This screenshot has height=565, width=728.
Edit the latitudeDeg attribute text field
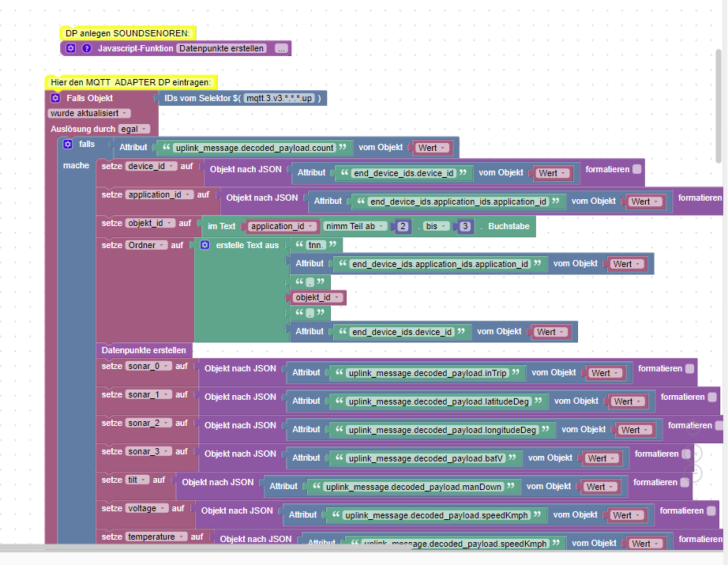click(439, 401)
